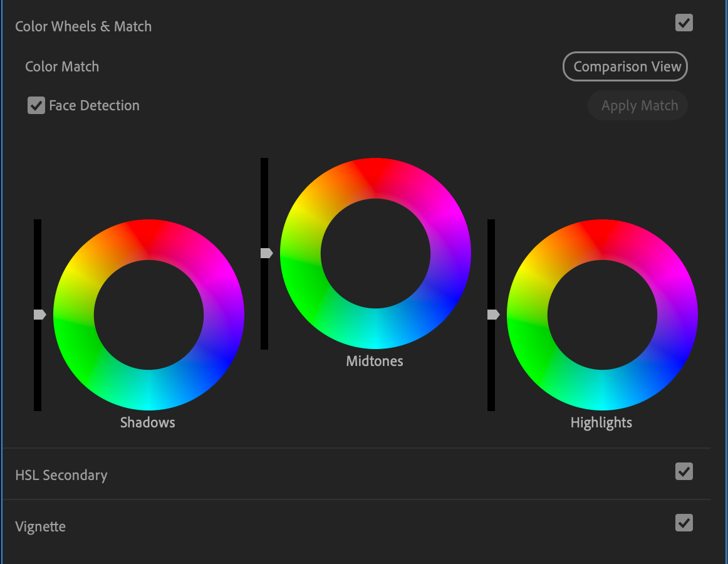728x564 pixels.
Task: Disable Face Detection
Action: [36, 105]
